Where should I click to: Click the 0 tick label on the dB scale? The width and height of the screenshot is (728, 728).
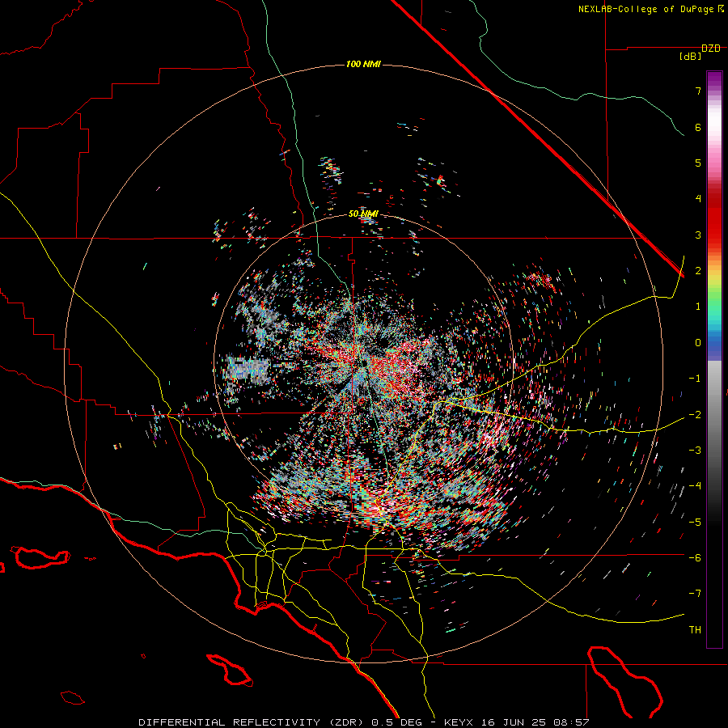pyautogui.click(x=698, y=343)
